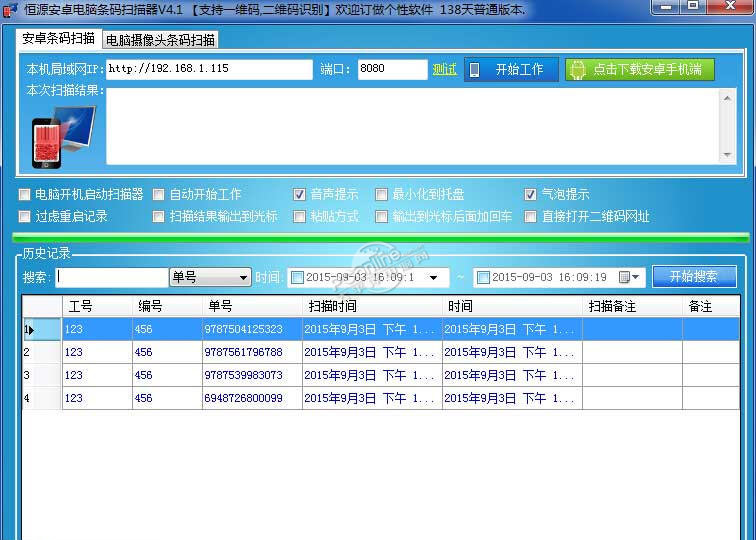Click the phone icon on 开始工作 button
This screenshot has height=540, width=756.
(475, 70)
